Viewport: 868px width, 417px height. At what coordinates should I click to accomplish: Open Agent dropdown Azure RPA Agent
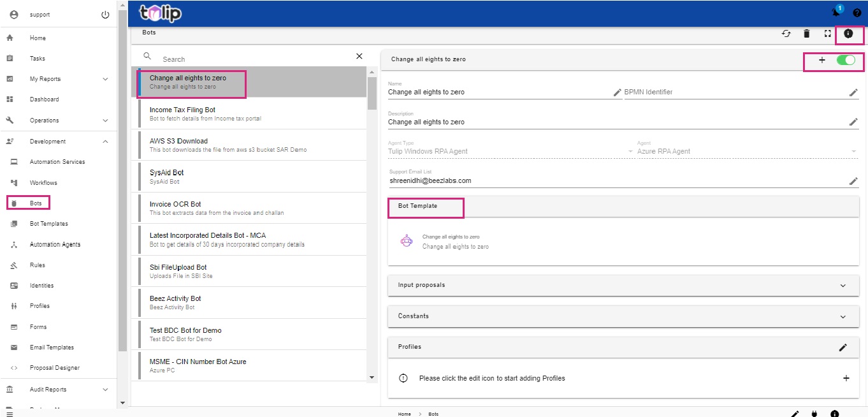click(748, 150)
